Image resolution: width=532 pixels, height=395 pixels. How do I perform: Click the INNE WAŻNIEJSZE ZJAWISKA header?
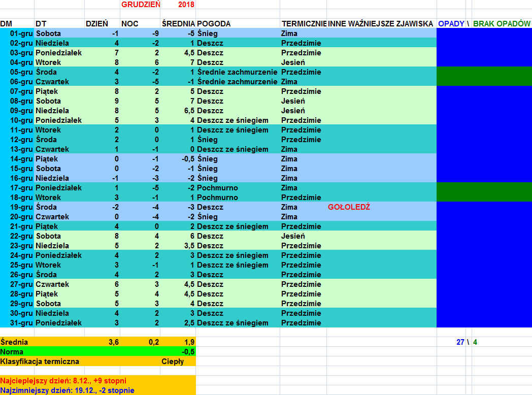380,24
